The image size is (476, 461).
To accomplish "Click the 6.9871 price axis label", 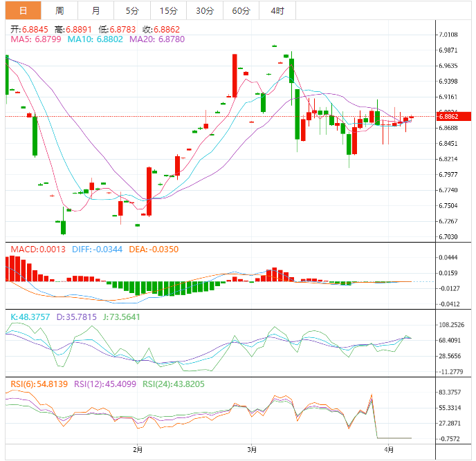I will click(x=448, y=50).
